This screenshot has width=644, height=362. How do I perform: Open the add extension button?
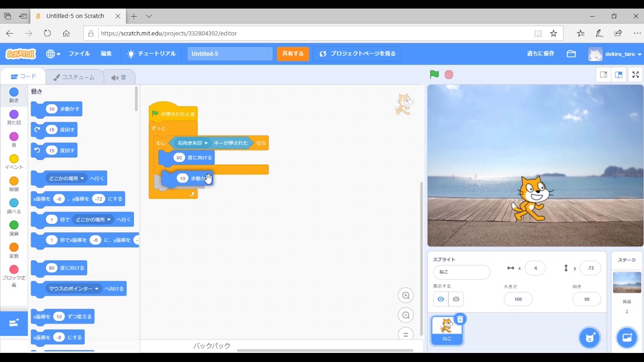(14, 323)
